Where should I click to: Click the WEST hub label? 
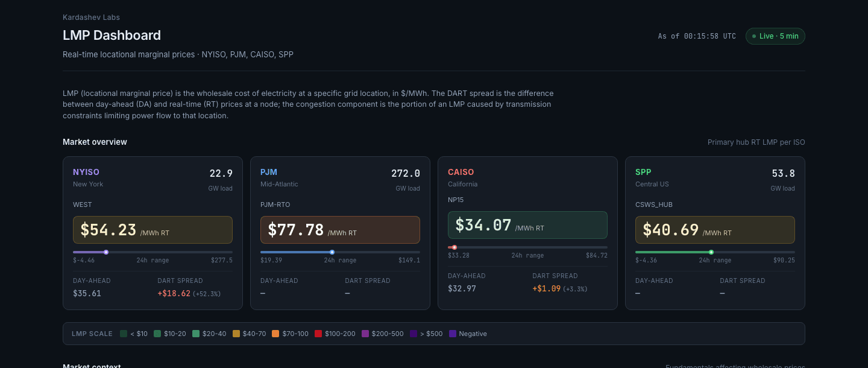click(83, 205)
